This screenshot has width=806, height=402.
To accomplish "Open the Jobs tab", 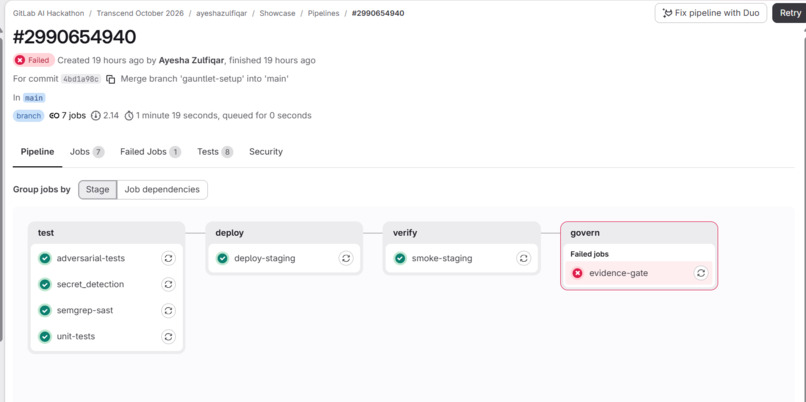I will pyautogui.click(x=87, y=152).
